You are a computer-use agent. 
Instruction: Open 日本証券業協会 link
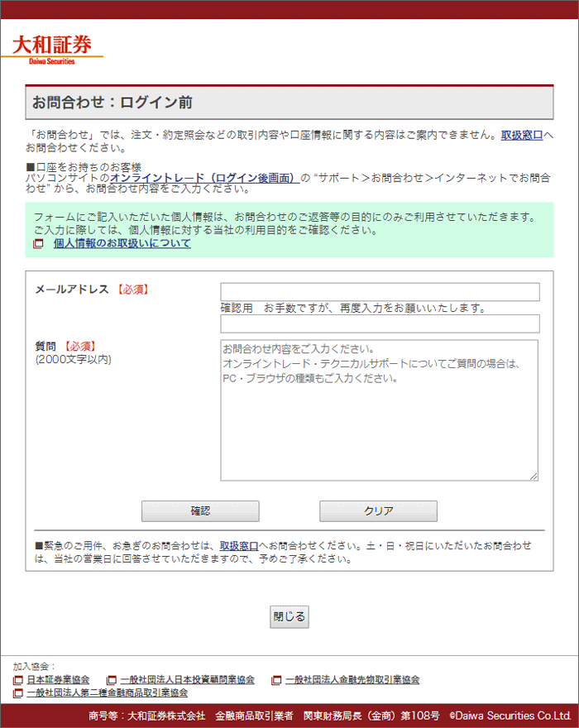tap(58, 680)
